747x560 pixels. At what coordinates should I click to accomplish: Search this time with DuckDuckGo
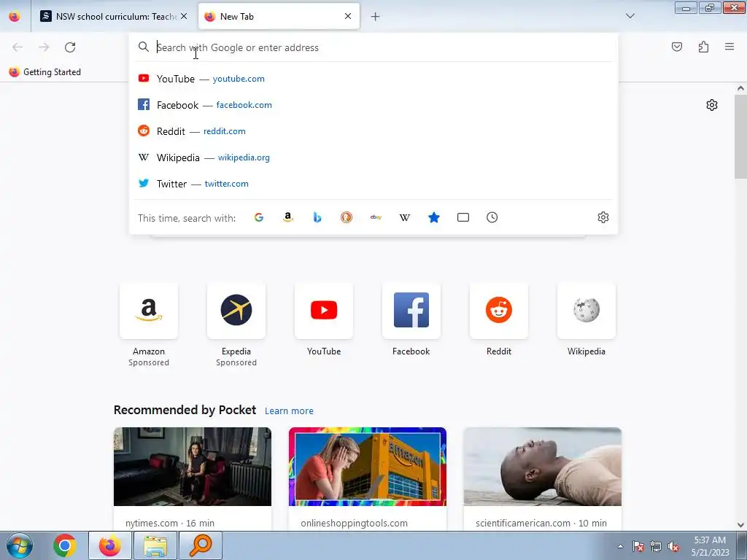point(347,217)
